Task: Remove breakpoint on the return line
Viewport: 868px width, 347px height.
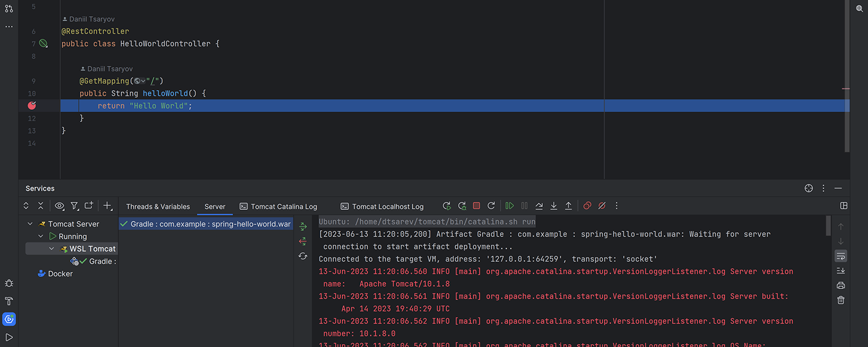Action: click(32, 106)
